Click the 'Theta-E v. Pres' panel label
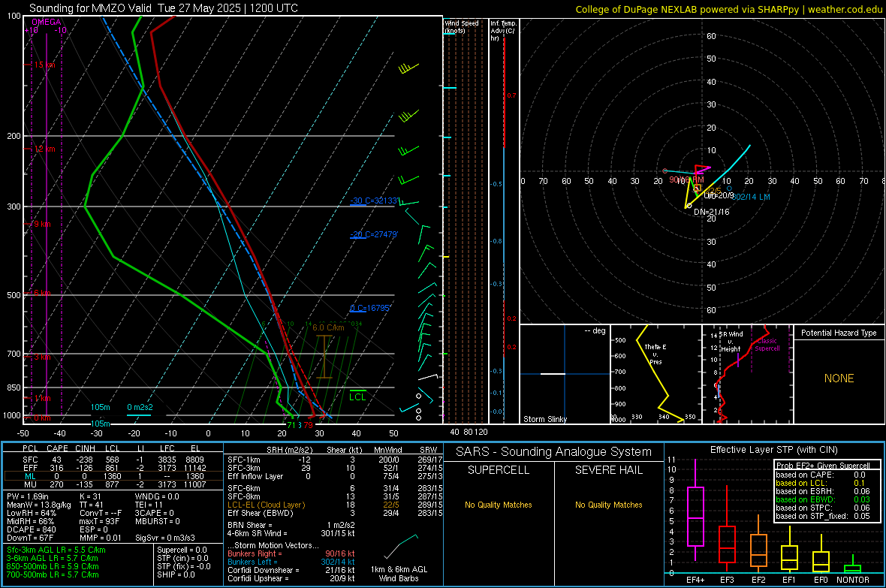Screen dimensions: 886x588 pyautogui.click(x=655, y=354)
